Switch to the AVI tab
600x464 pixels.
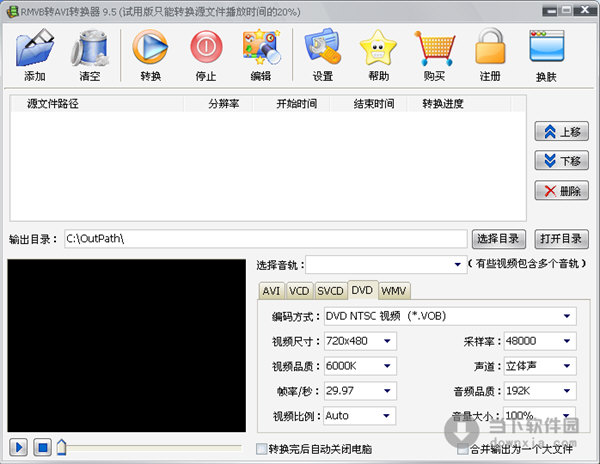click(271, 291)
